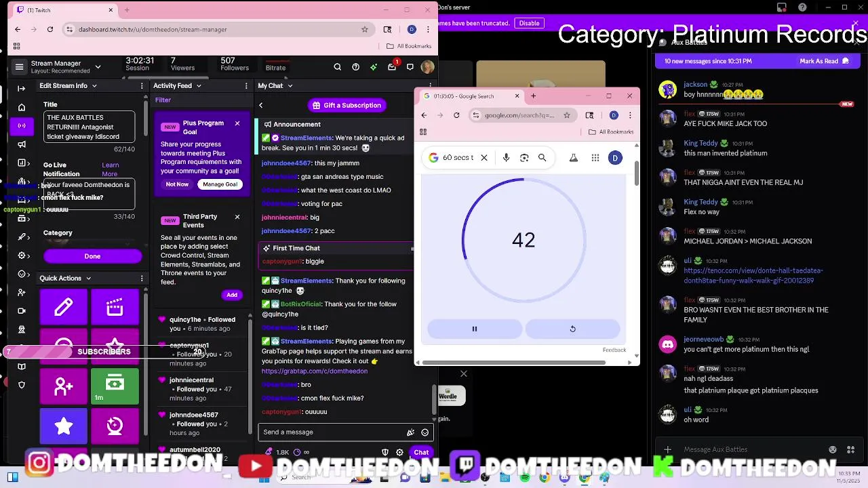Dismiss the Third Party Events card
Viewport: 868px width, 488px height.
pos(237,217)
